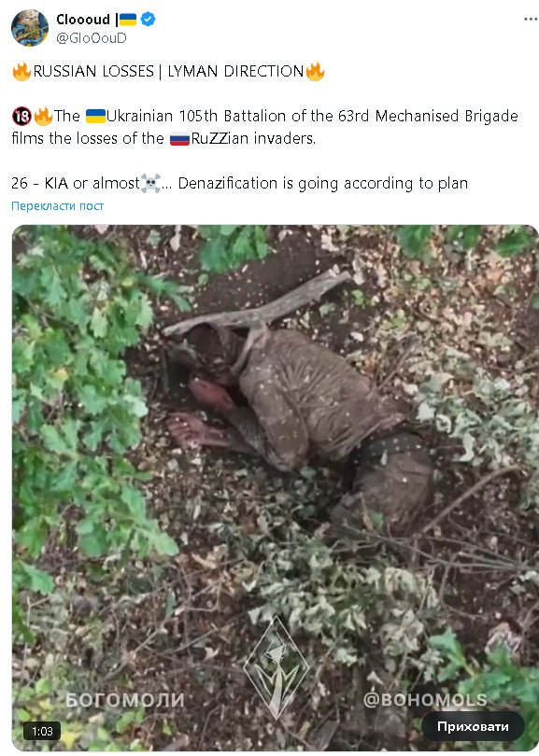
Task: Open the three-dot more options menu
Action: pos(531,20)
